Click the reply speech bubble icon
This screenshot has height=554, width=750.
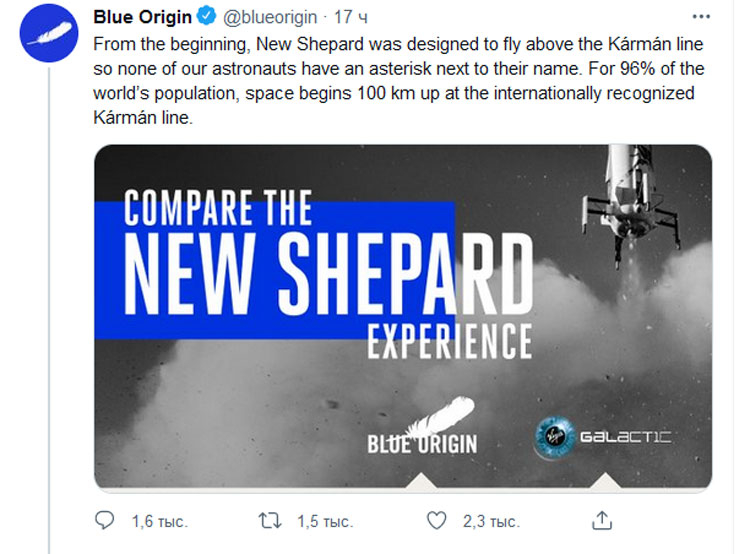coord(104,521)
